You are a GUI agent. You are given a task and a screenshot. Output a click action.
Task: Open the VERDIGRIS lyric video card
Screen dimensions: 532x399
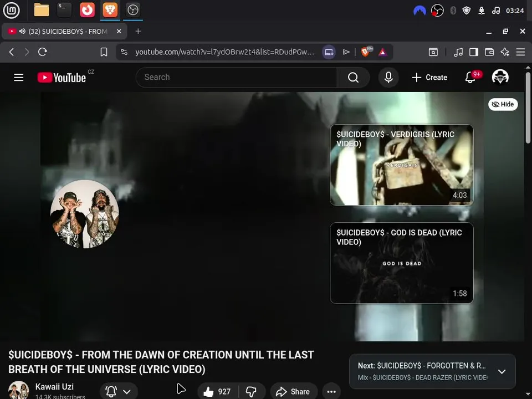tap(401, 165)
